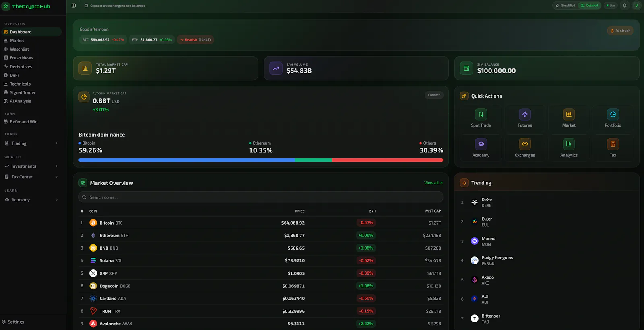
Task: Sort by the 24H column header
Action: coord(372,211)
